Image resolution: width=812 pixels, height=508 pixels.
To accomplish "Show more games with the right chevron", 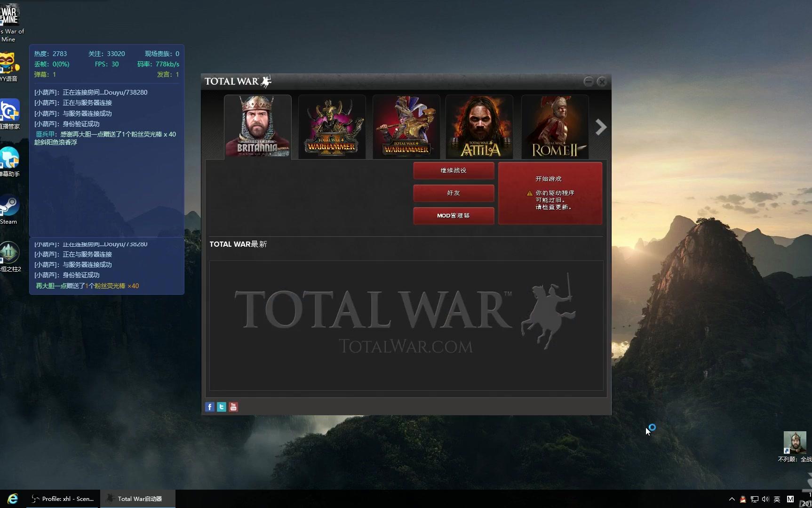I will coord(601,127).
